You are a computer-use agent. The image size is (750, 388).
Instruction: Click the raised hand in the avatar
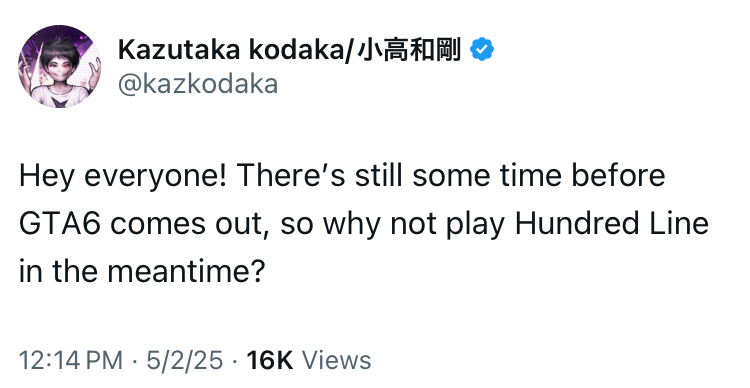(96, 71)
